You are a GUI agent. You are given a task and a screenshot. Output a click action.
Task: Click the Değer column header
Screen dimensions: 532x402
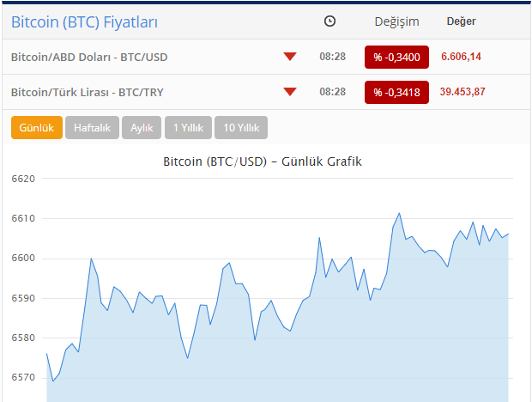[x=461, y=21]
